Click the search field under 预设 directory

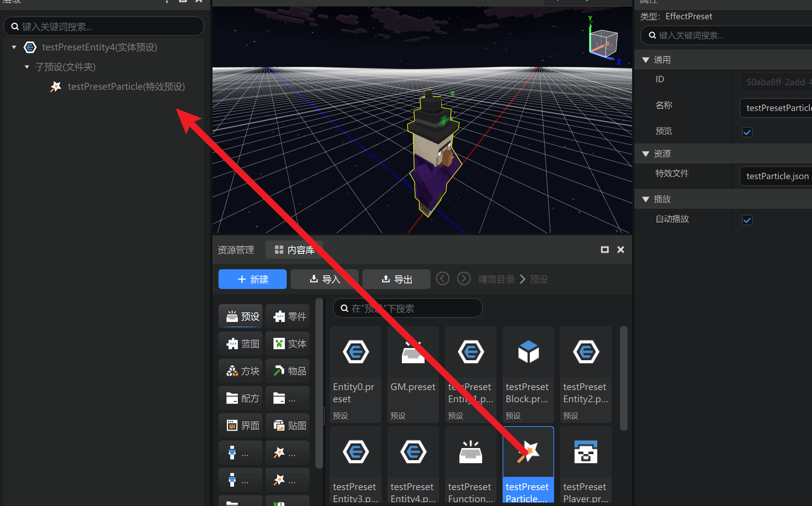tap(408, 308)
